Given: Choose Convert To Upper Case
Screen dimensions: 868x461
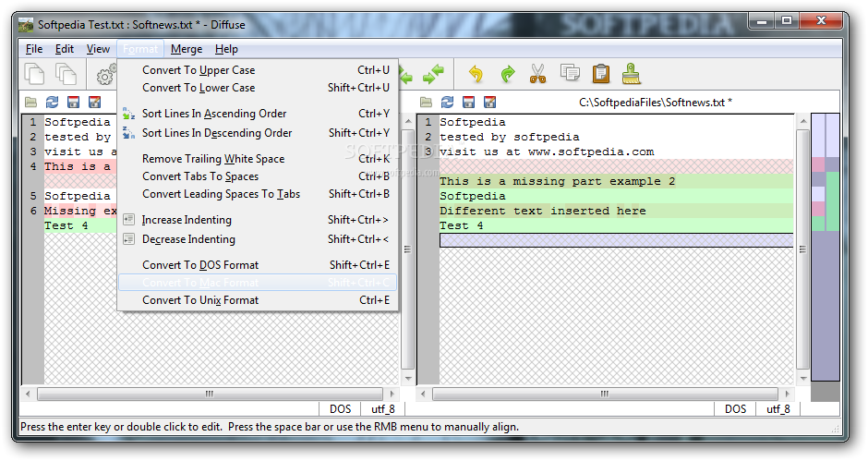Looking at the screenshot, I should coord(258,70).
